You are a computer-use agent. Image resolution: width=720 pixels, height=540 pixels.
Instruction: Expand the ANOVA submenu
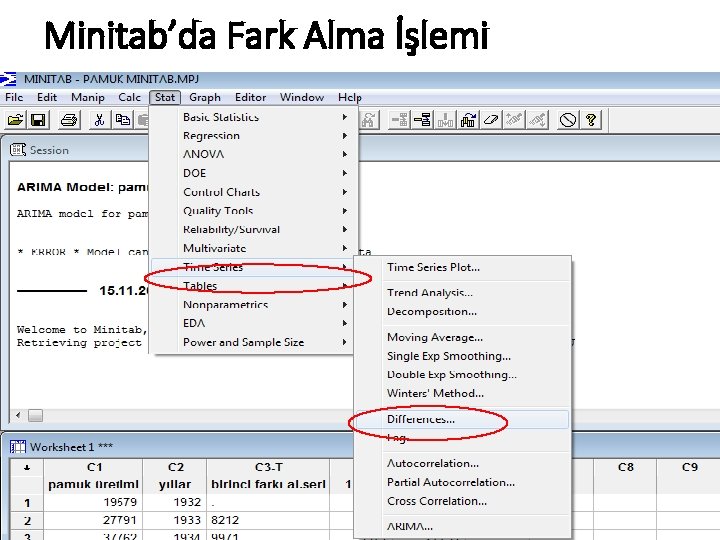[x=254, y=154]
